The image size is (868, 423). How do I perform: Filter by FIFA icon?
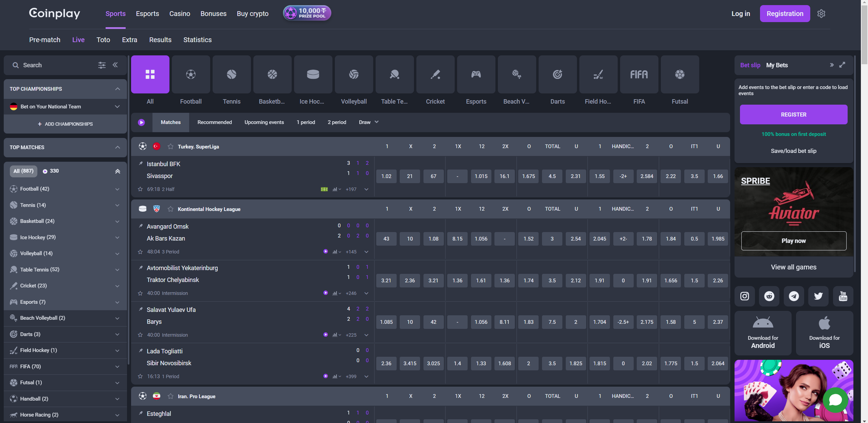(639, 74)
